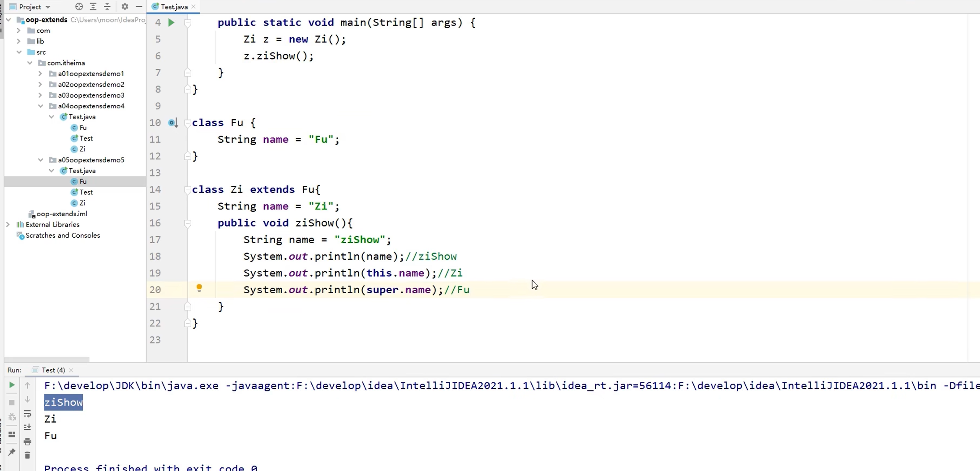Screen dimensions: 980x471
Task: Run main using the gutter play button
Action: click(171, 22)
